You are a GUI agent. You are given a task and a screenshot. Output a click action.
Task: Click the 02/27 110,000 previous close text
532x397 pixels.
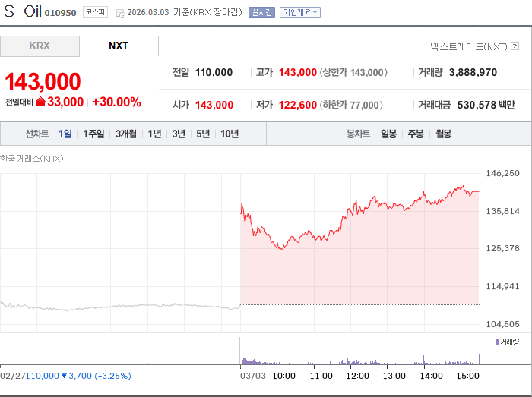point(65,376)
